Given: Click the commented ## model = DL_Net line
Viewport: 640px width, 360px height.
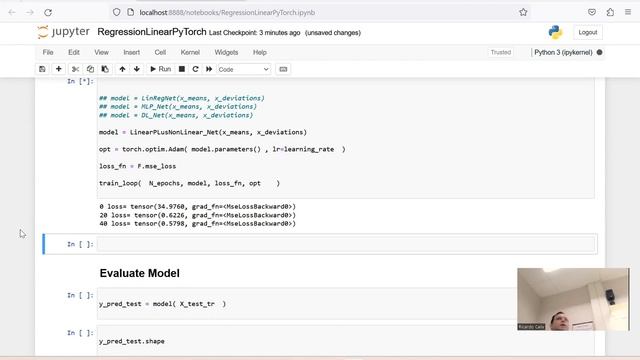Looking at the screenshot, I should pyautogui.click(x=176, y=116).
